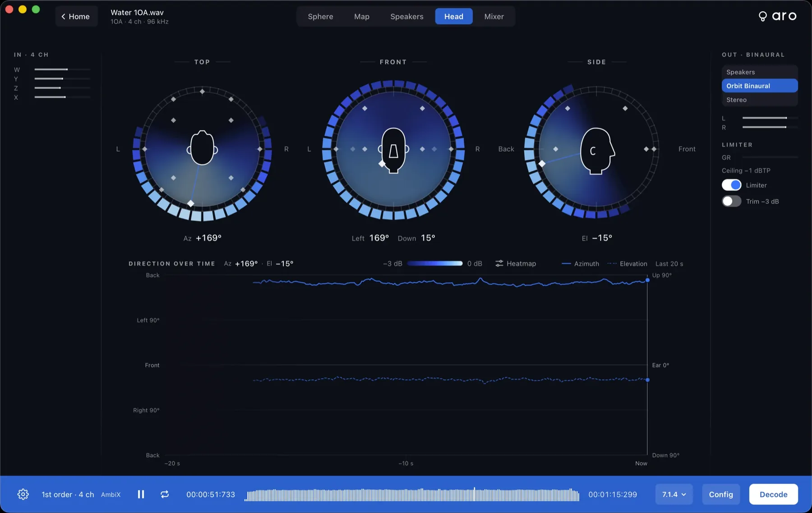Switch to the Map tab
812x513 pixels.
[361, 17]
